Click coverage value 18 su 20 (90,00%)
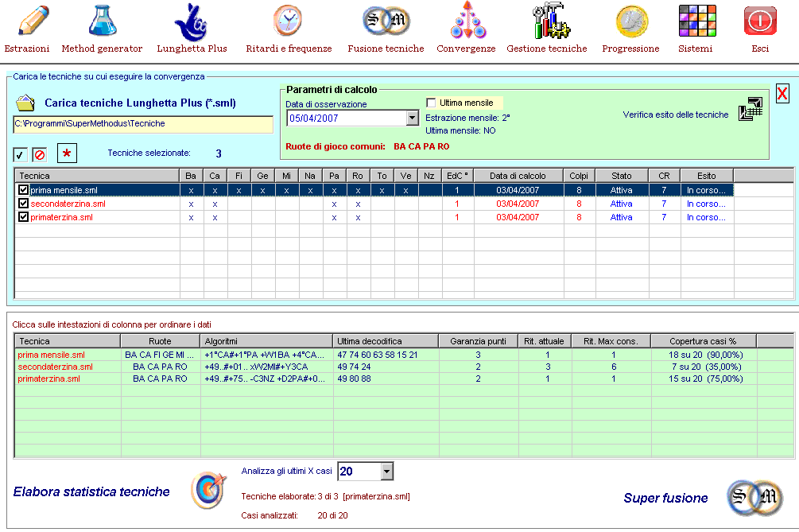The width and height of the screenshot is (799, 532). [706, 355]
